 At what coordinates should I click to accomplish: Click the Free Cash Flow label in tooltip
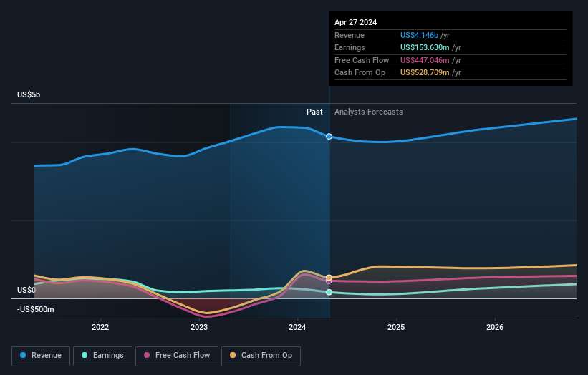point(362,60)
